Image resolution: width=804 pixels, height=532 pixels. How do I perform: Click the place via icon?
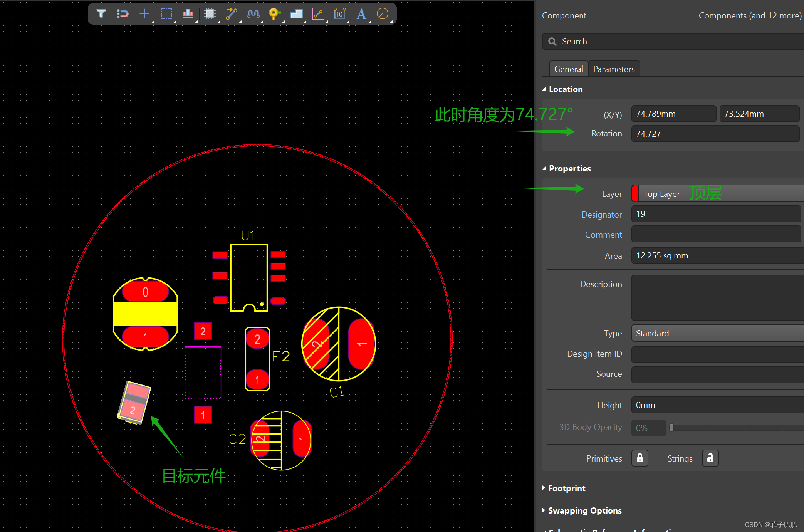tap(274, 14)
